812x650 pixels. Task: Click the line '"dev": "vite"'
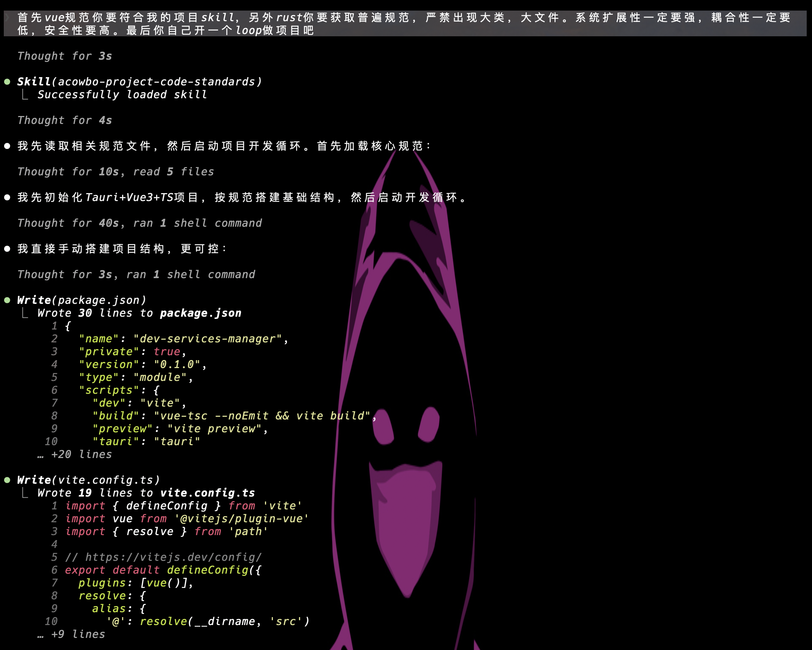[139, 403]
